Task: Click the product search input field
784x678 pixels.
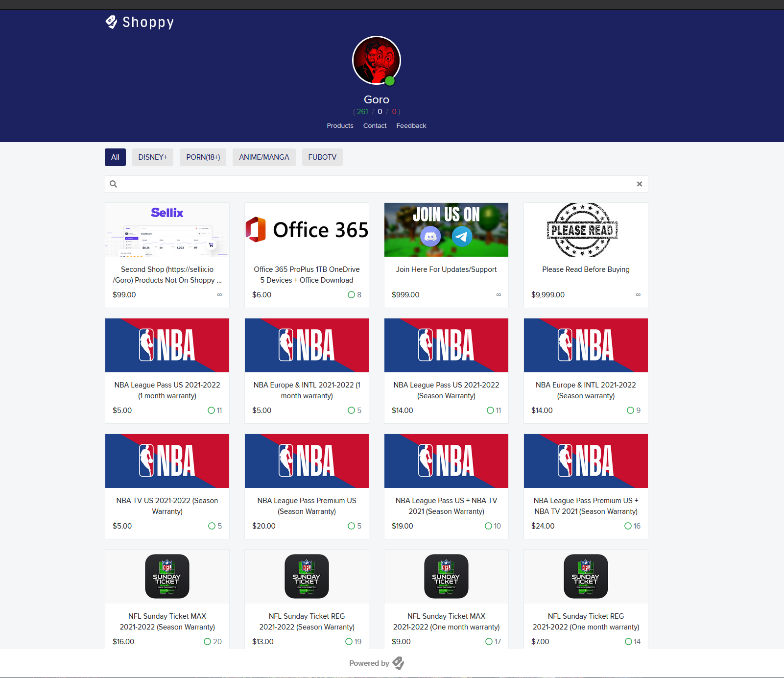Action: pyautogui.click(x=377, y=184)
